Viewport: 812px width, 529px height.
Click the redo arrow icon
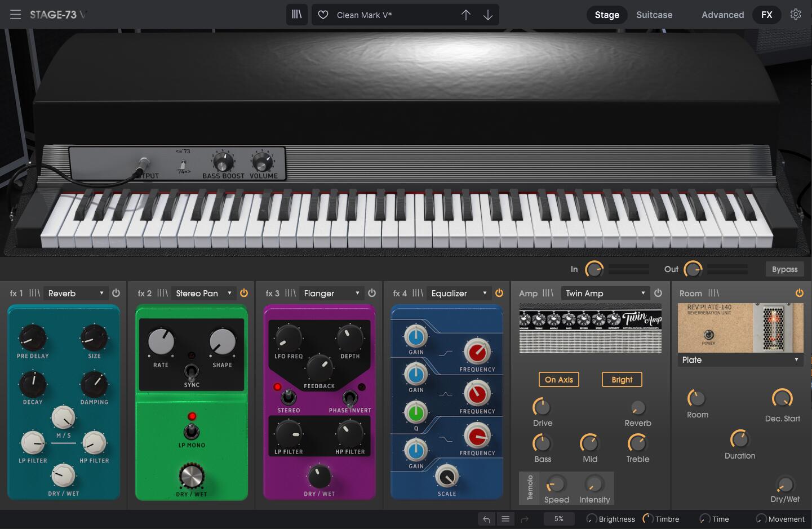click(x=525, y=519)
